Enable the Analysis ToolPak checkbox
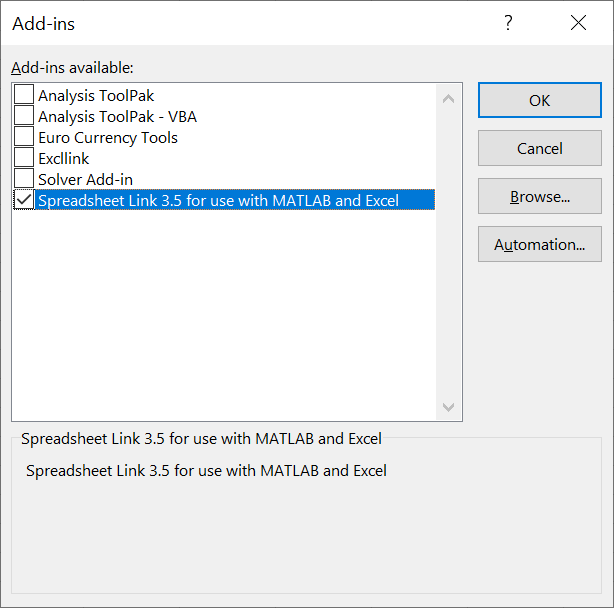Viewport: 614px width, 608px height. click(x=24, y=96)
